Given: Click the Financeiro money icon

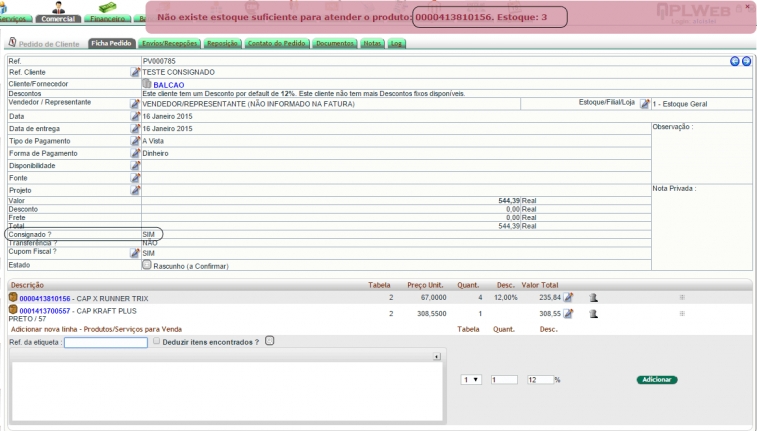Looking at the screenshot, I should [x=107, y=7].
